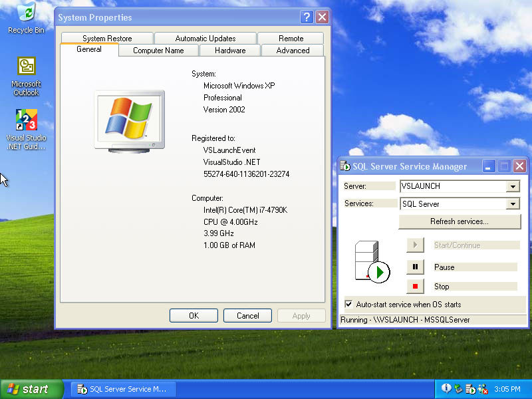Viewport: 532px width, 399px height.
Task: Click the SQL Server Service Manager title bar icon
Action: [345, 166]
